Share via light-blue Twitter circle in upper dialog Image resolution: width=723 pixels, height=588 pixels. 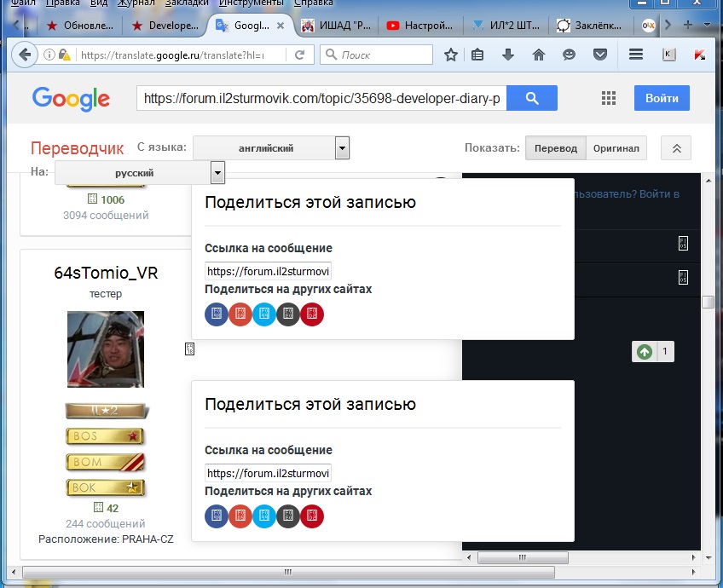[x=264, y=314]
